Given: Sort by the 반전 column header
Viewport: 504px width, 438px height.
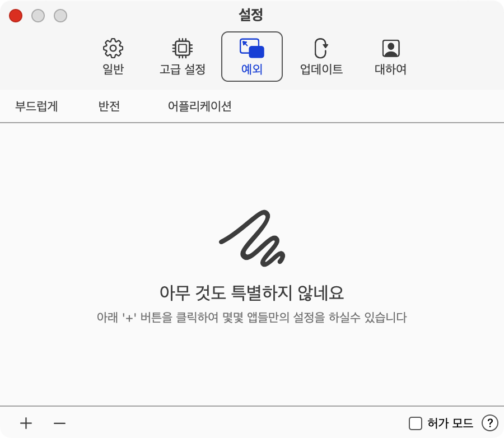Looking at the screenshot, I should pyautogui.click(x=109, y=106).
